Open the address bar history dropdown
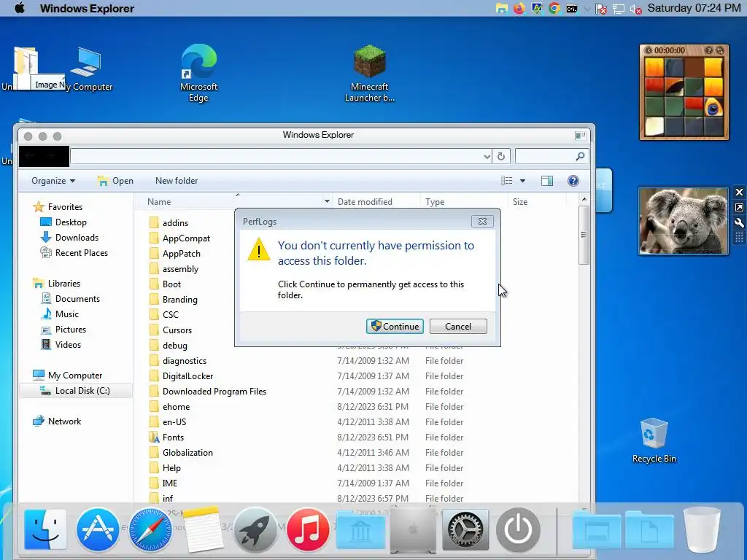The image size is (747, 560). tap(487, 156)
